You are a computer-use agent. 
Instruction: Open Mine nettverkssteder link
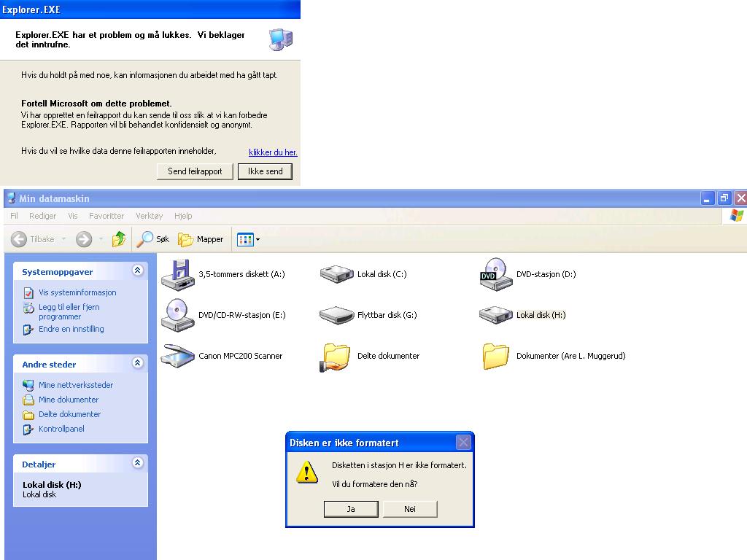(x=76, y=385)
